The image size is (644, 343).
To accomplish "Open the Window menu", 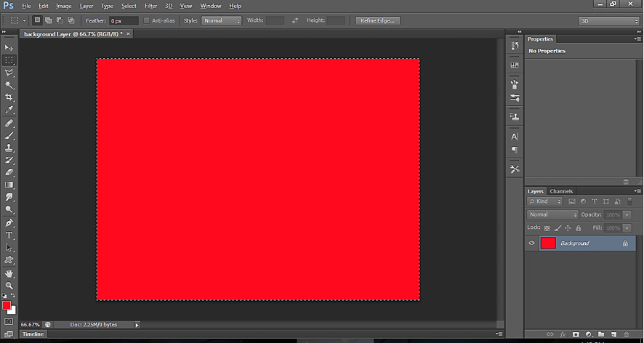I will [211, 6].
